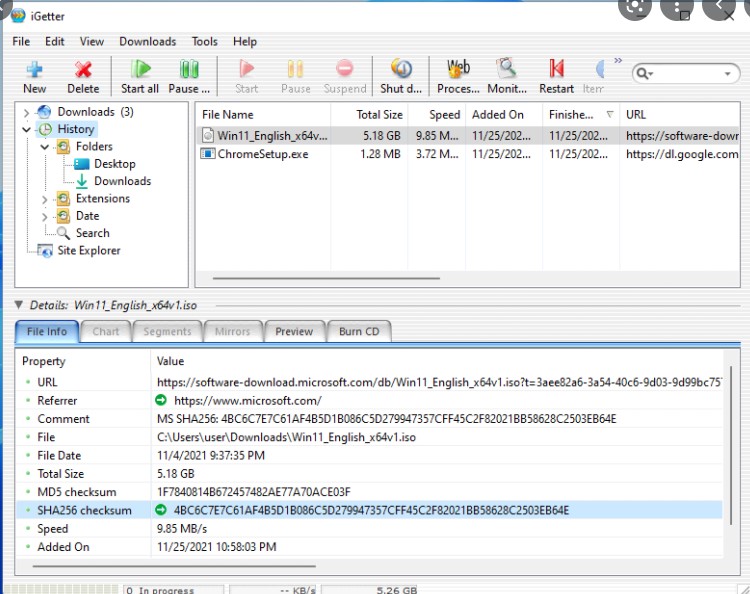Expand the Downloads (3) tree node

tap(26, 113)
